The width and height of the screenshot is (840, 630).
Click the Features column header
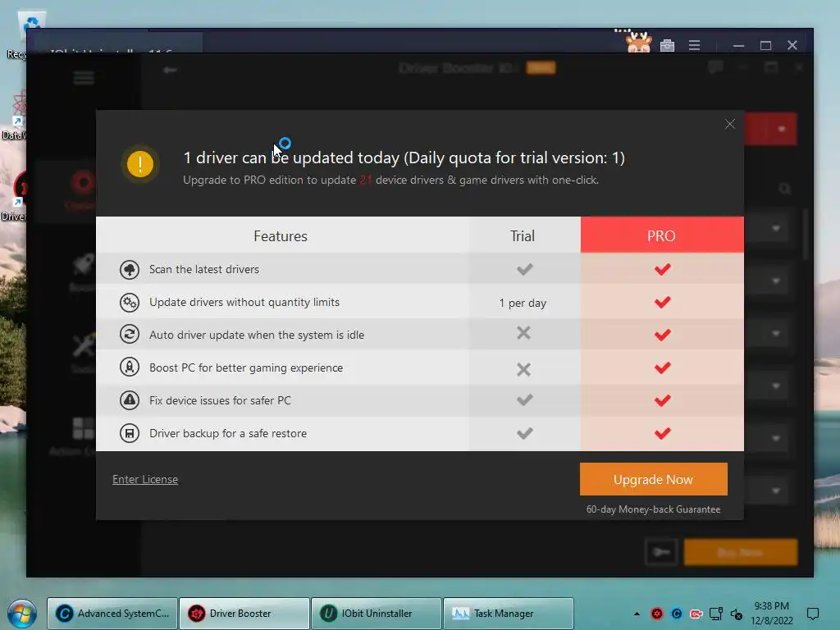click(x=281, y=235)
